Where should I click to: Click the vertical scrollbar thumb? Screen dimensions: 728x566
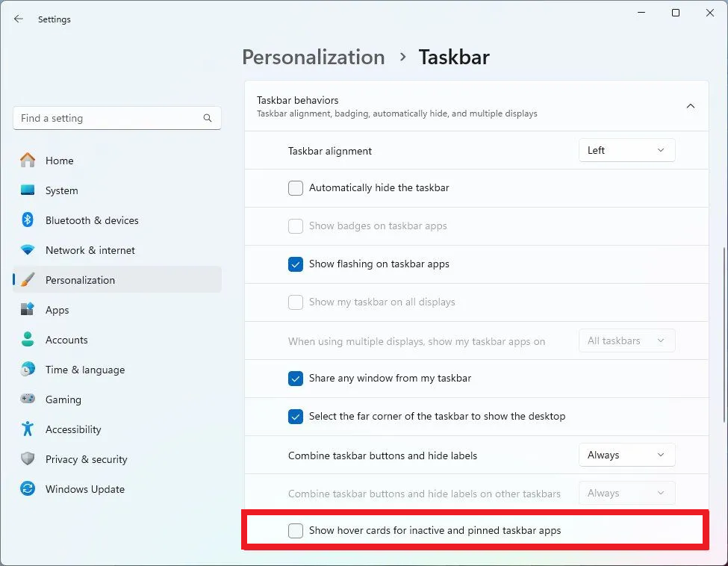click(724, 335)
